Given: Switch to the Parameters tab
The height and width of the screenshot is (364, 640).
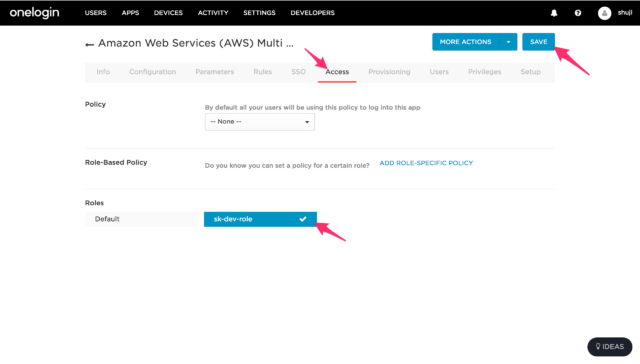Looking at the screenshot, I should click(x=215, y=72).
